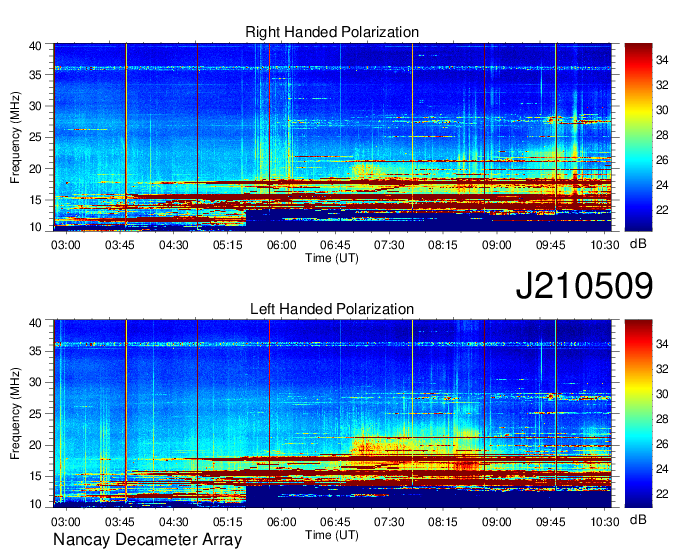Viewport: 680px width, 552px height.
Task: Select the "20" MHz tick of Left Handed plot
Action: point(35,445)
